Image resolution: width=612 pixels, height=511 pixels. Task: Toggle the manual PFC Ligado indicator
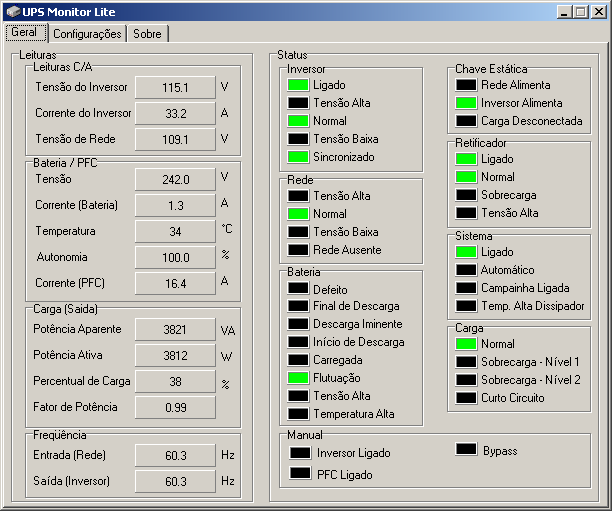tap(300, 474)
